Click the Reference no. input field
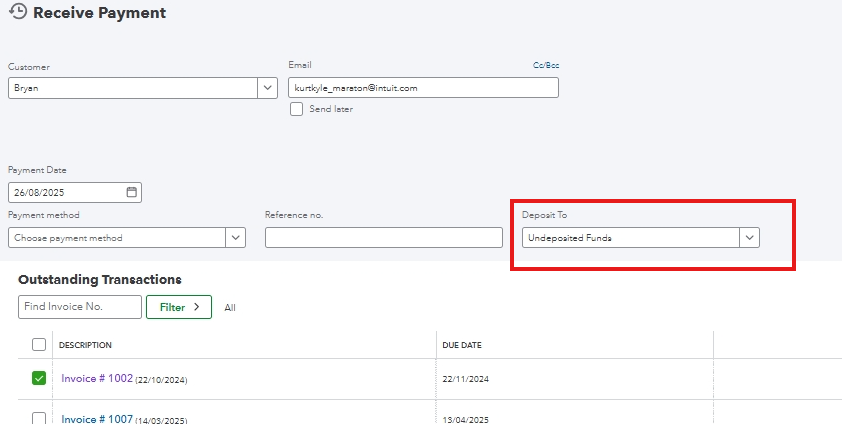Image resolution: width=842 pixels, height=424 pixels. coord(383,238)
